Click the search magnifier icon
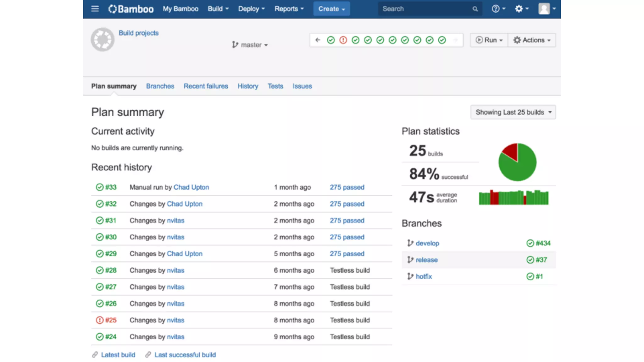The width and height of the screenshot is (644, 362). (475, 9)
